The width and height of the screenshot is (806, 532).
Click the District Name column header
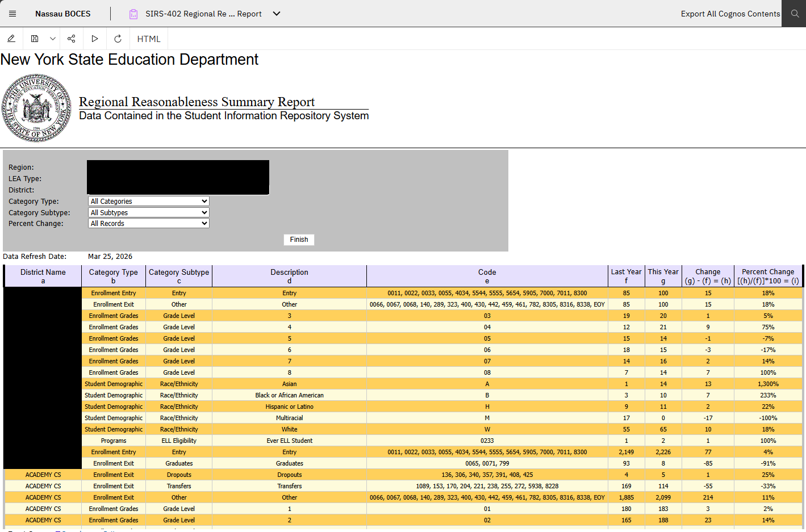[43, 276]
